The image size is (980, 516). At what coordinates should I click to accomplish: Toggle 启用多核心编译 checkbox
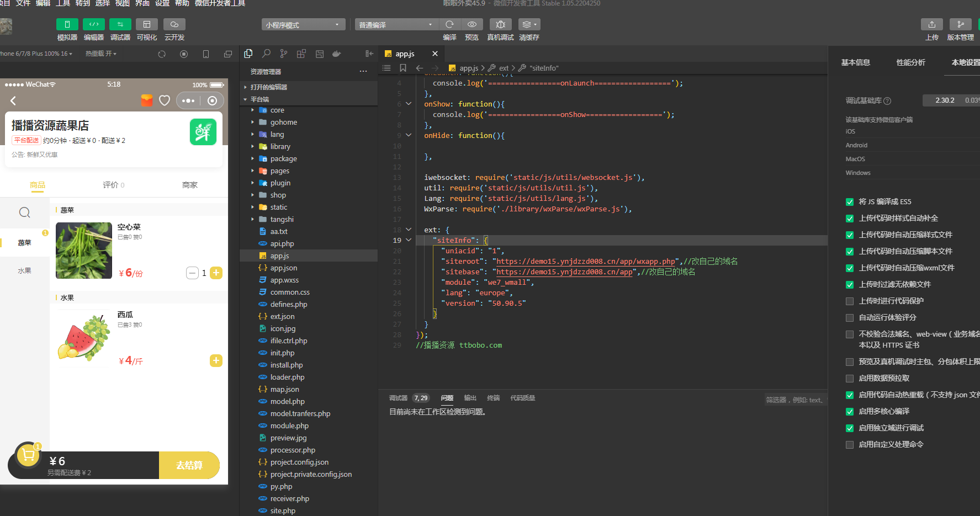850,412
